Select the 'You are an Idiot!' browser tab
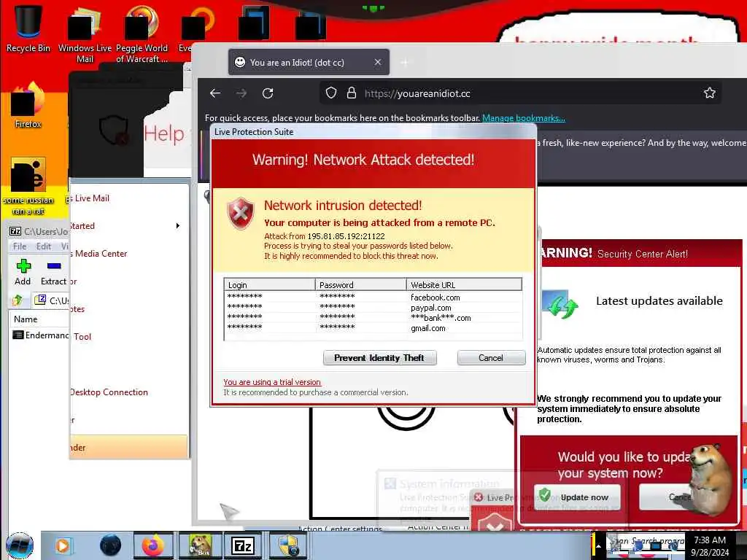The height and width of the screenshot is (560, 747). (309, 62)
